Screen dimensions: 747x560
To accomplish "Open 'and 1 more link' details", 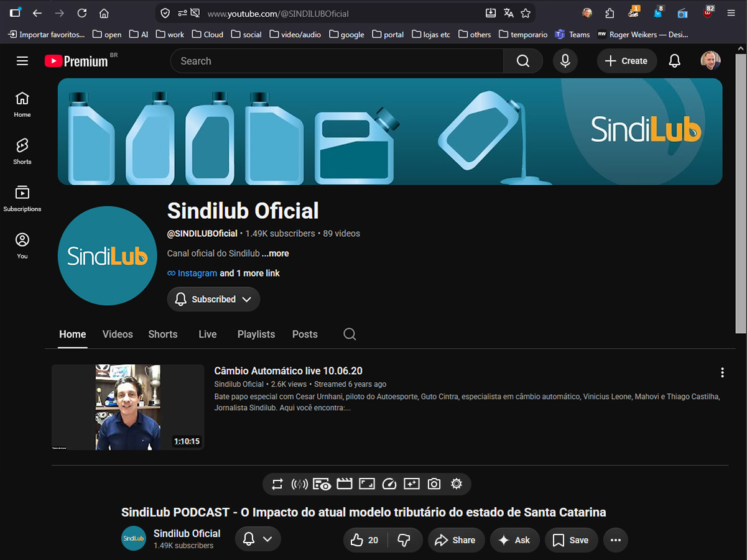I will pos(250,273).
